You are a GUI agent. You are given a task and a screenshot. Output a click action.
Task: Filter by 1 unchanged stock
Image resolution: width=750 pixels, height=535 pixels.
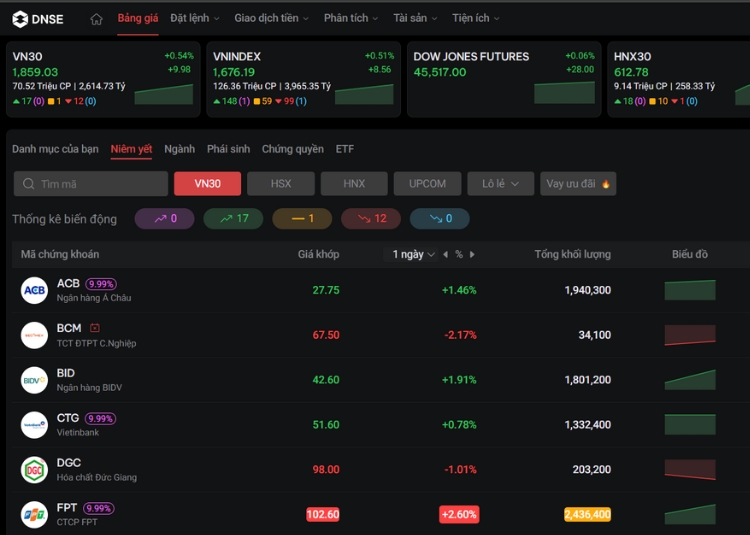(302, 218)
